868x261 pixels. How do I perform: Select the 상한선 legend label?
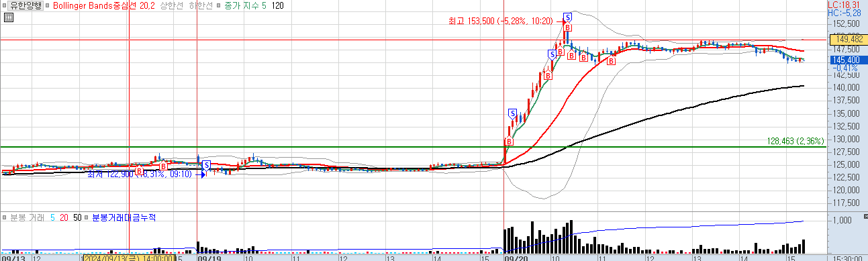click(173, 5)
